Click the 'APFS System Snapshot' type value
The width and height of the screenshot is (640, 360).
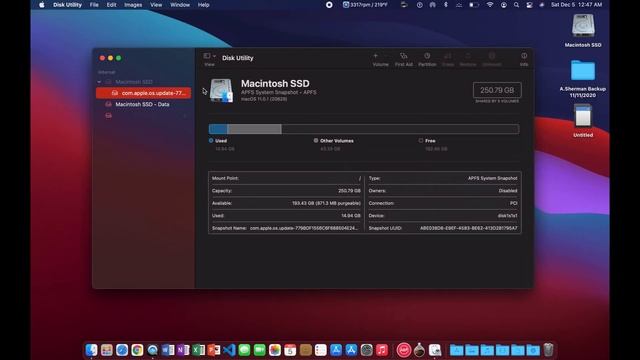pyautogui.click(x=493, y=178)
